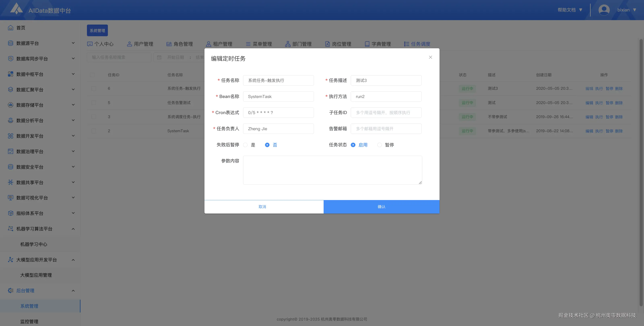Switch to the 租户管理 tab
The image size is (644, 326).
tap(222, 44)
